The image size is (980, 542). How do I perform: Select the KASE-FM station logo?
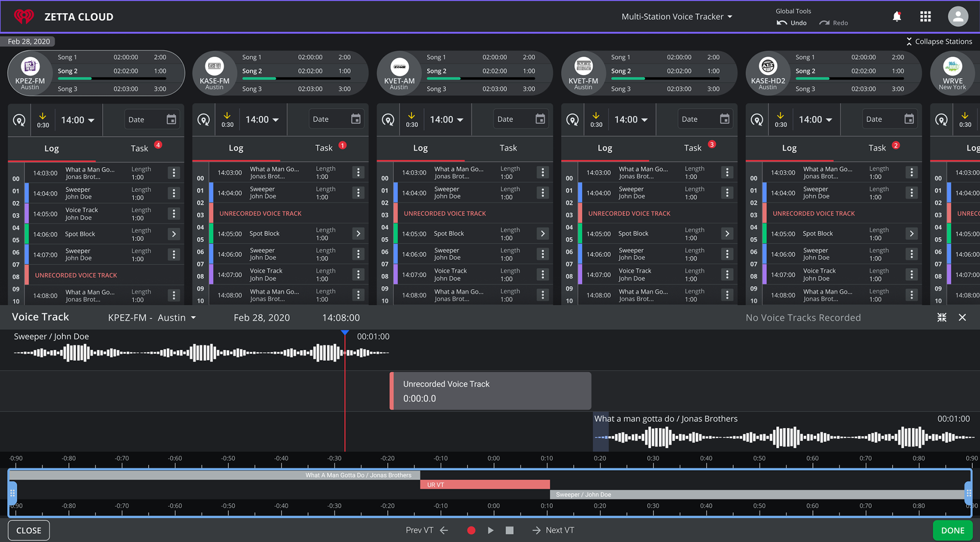tap(214, 66)
